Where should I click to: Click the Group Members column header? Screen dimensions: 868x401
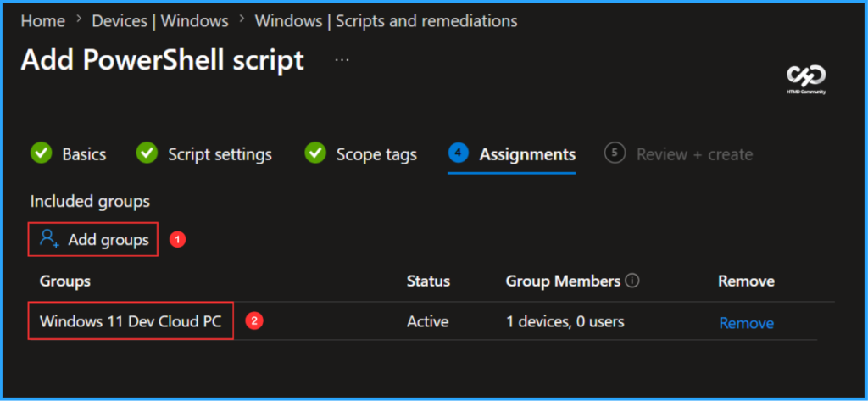click(563, 281)
